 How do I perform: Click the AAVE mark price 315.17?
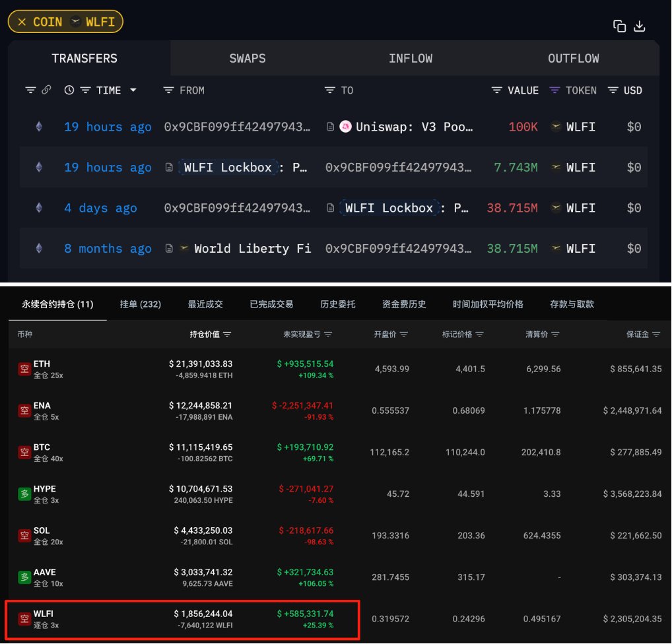pyautogui.click(x=471, y=577)
